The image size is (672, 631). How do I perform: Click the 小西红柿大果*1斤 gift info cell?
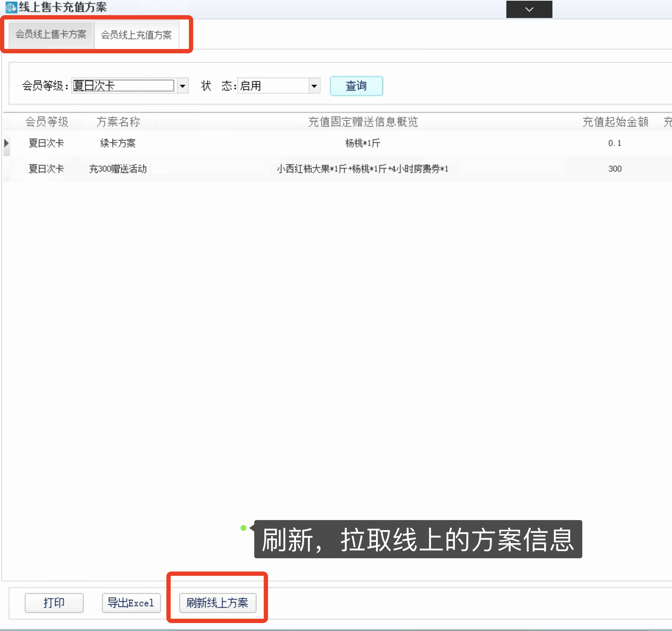coord(363,169)
